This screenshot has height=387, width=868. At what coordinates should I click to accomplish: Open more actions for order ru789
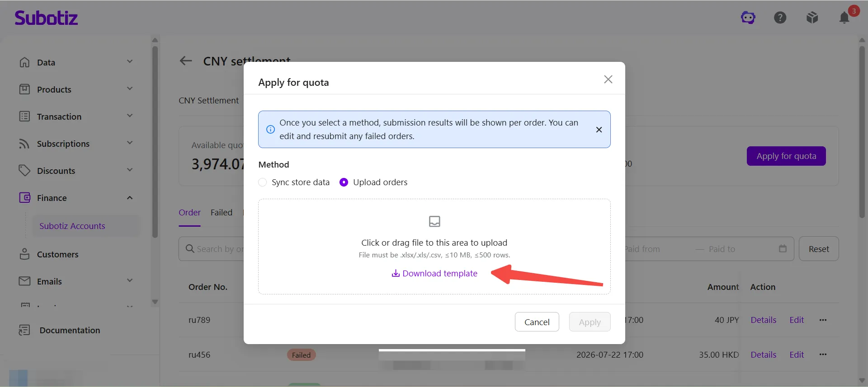[823, 320]
